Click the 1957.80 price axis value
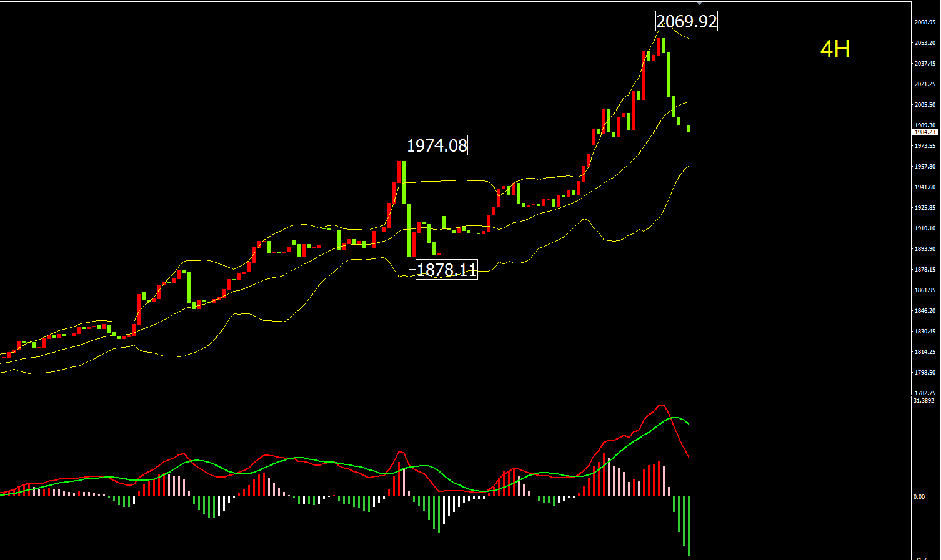The image size is (941, 560). coord(925,167)
